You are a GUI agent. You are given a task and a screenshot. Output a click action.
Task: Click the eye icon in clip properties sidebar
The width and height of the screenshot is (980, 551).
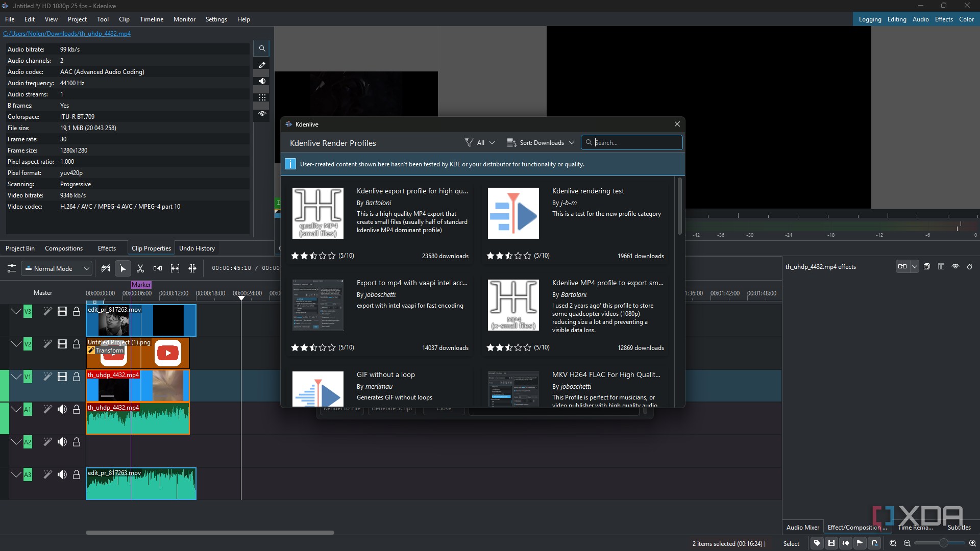tap(262, 114)
